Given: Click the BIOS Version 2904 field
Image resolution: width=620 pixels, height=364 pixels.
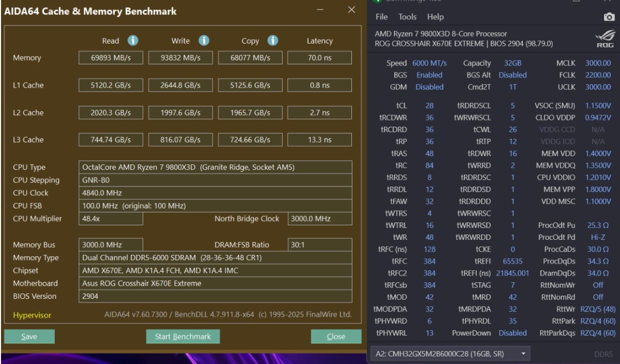Looking at the screenshot, I should click(216, 297).
